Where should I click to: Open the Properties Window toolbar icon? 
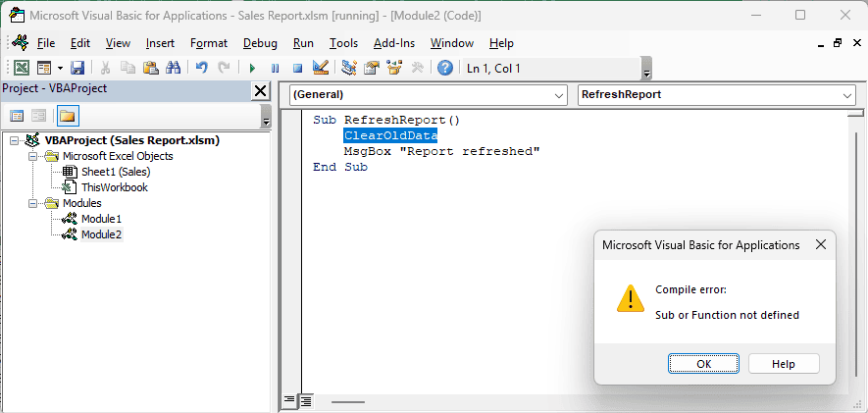coord(372,68)
